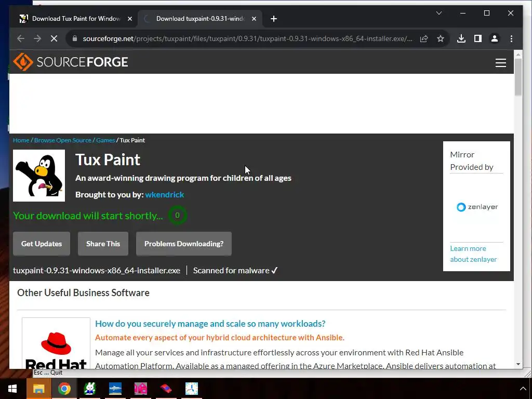Viewport: 532px width, 399px height.
Task: Click the Red Hat logo image
Action: point(56,343)
